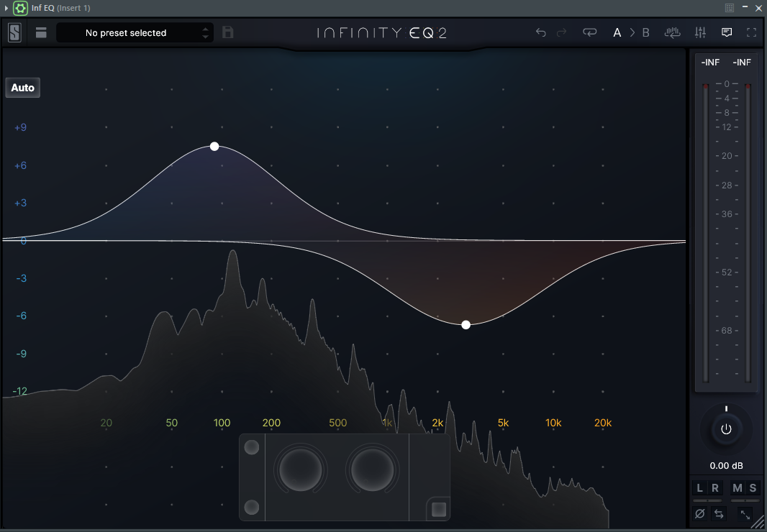Enter fullscreen with the corner brackets icon

(x=751, y=32)
